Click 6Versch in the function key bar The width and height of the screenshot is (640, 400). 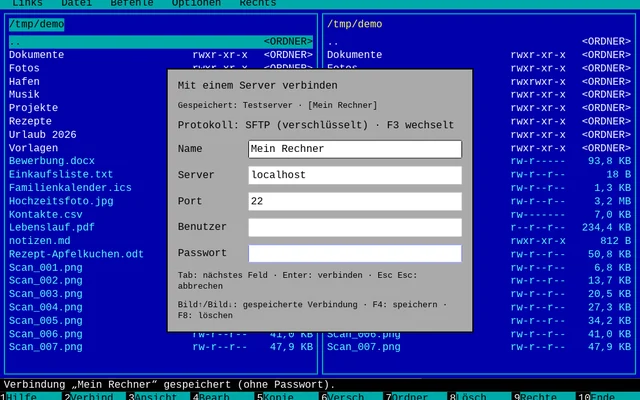342,396
